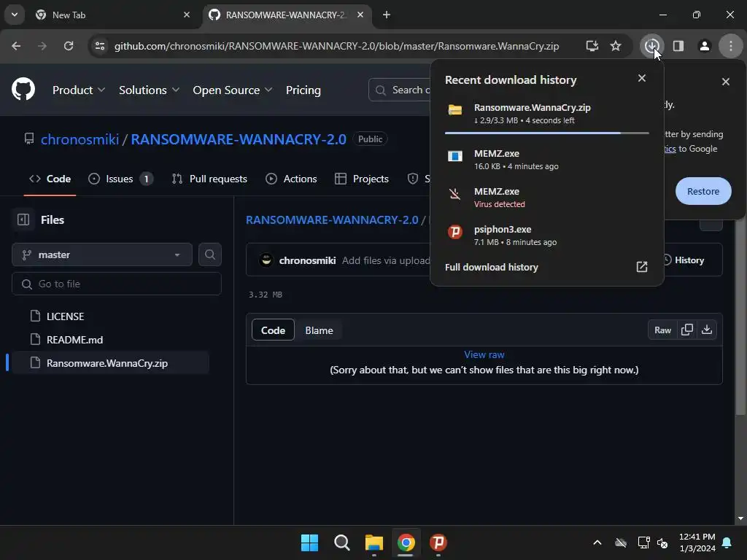Click the GitHub search box
The image size is (747, 560).
(400, 90)
